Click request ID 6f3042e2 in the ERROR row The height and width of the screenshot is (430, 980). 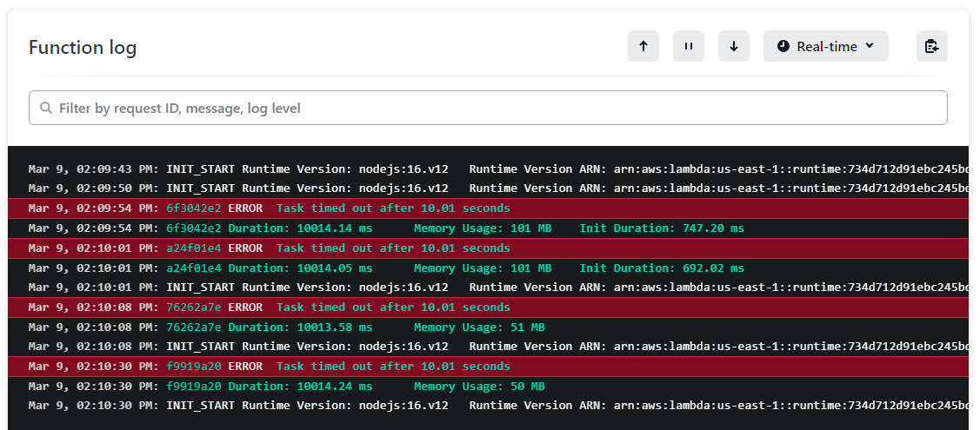pos(194,208)
